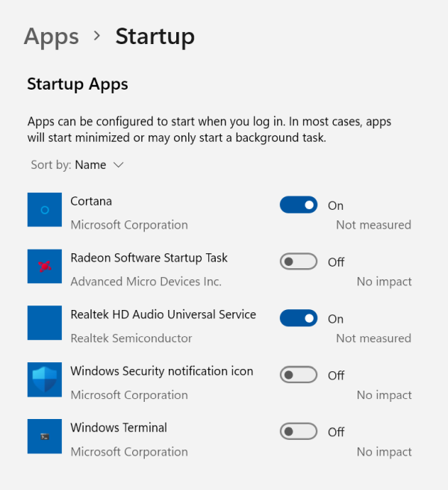Click the Radeon Software Startup Task icon
Screen dimensions: 448x490
(45, 267)
